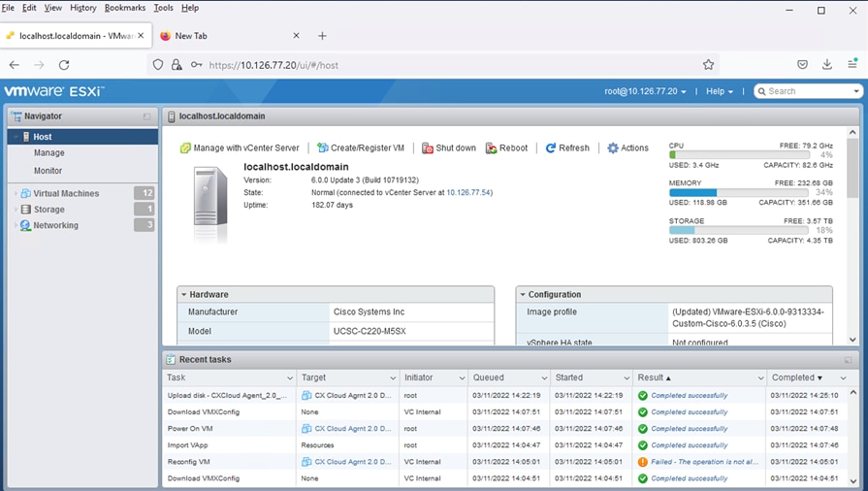Image resolution: width=868 pixels, height=491 pixels.
Task: Expand the Storage tree node
Action: coord(16,210)
